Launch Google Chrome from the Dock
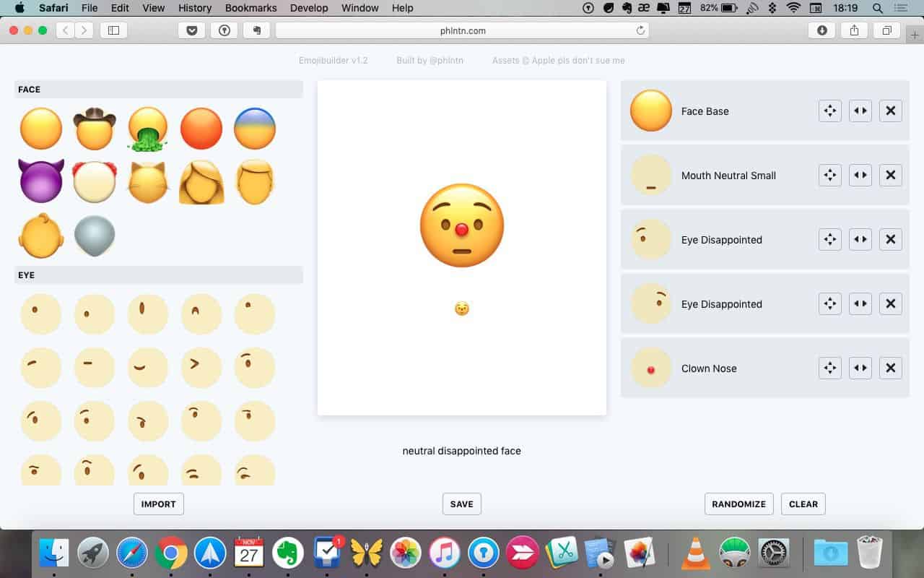This screenshot has width=924, height=578. pos(171,553)
